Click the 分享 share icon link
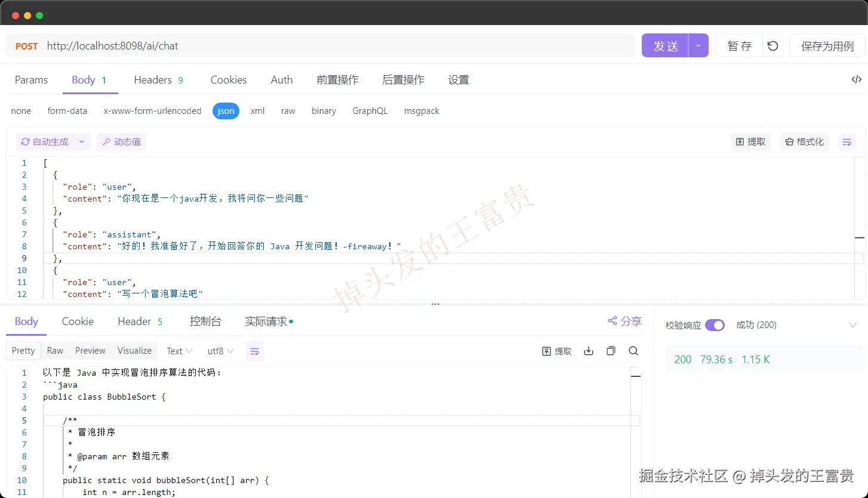The height and width of the screenshot is (498, 868). 624,321
